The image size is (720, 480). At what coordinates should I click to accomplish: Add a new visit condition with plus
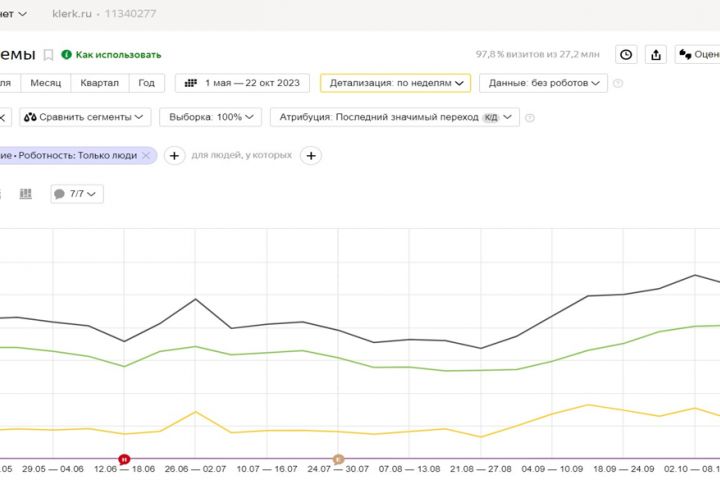coord(174,155)
